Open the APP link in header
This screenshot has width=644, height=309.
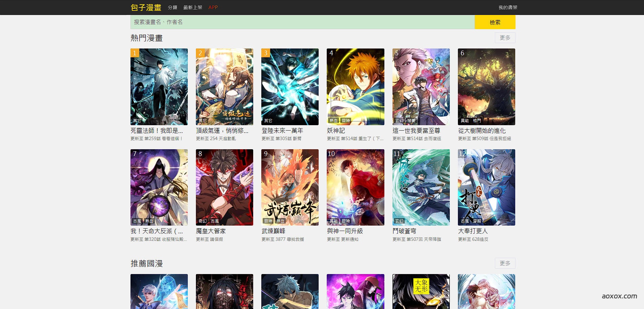(213, 7)
